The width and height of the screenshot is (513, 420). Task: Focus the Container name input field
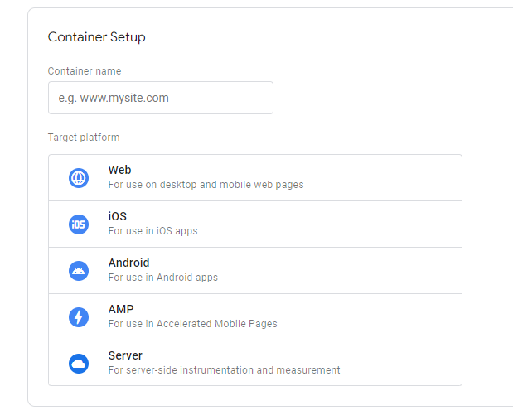(x=161, y=98)
